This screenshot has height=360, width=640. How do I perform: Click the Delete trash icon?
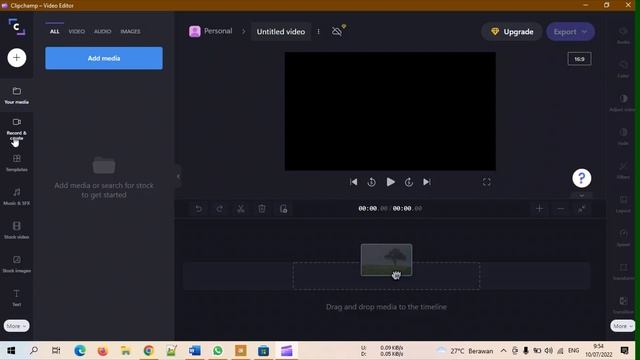point(262,209)
